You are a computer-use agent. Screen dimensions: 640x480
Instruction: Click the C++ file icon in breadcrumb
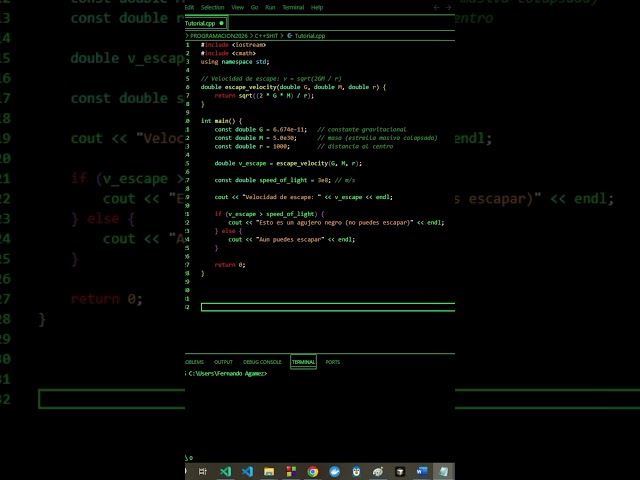pyautogui.click(x=290, y=36)
